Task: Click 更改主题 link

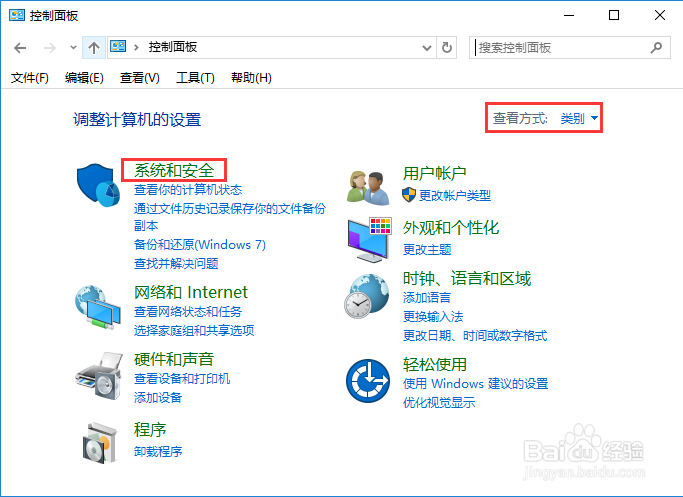Action: [427, 250]
